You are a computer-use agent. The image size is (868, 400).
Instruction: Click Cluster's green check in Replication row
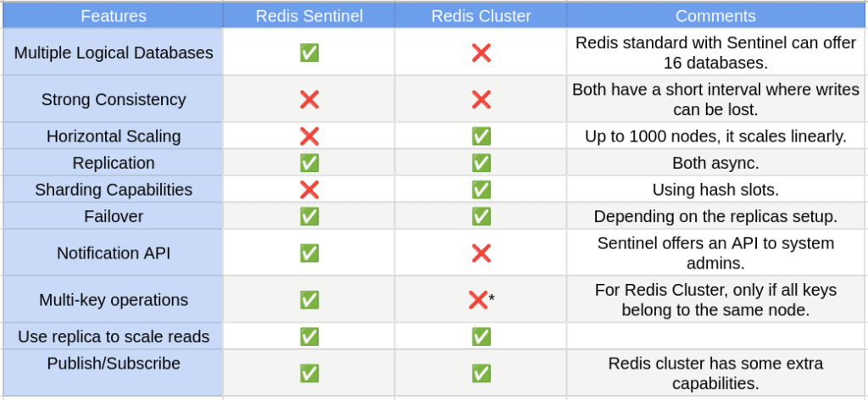[x=481, y=164]
